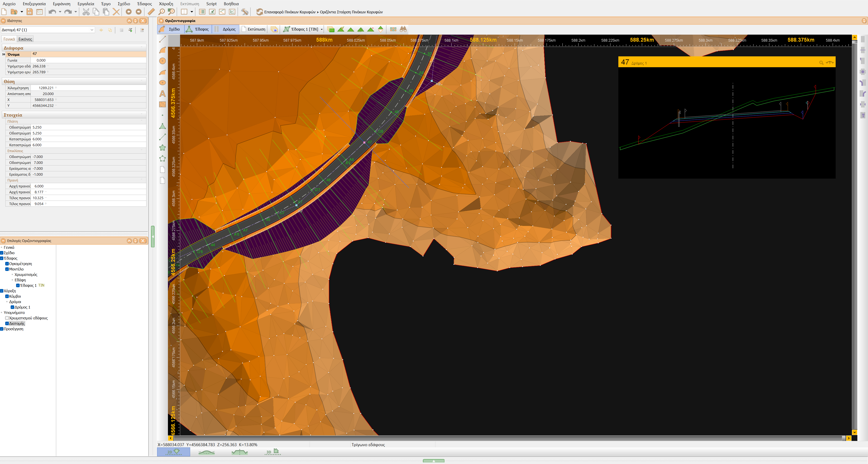This screenshot has height=464, width=868.
Task: Toggle the Δρόμος 1 checkbox
Action: tap(12, 307)
